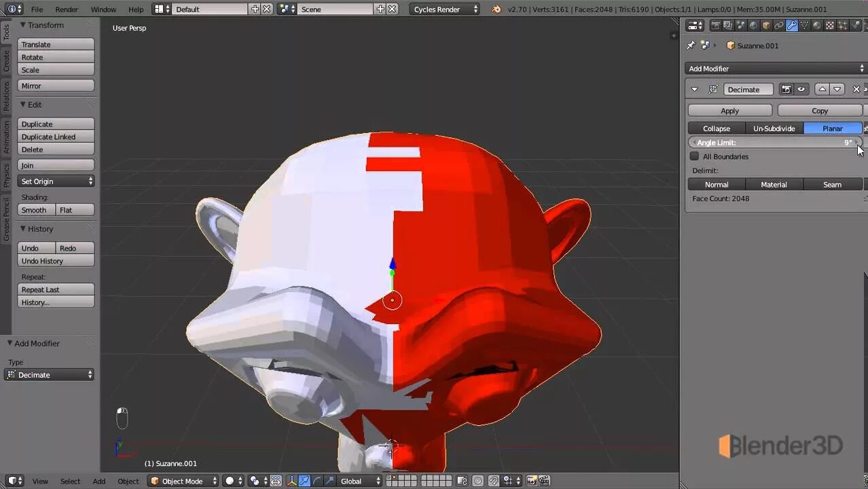
Task: Toggle the translate manipulator arrow icon
Action: tap(304, 481)
